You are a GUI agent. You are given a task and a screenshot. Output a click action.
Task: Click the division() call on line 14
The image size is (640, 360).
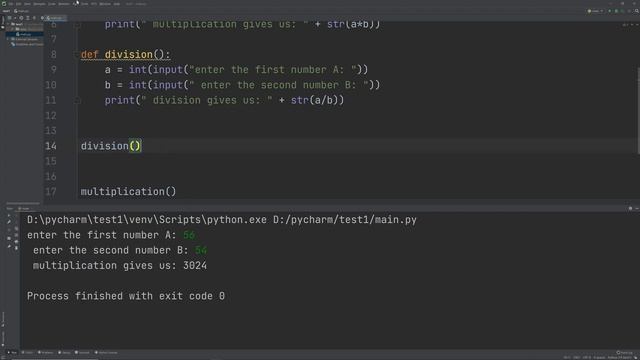pos(111,146)
